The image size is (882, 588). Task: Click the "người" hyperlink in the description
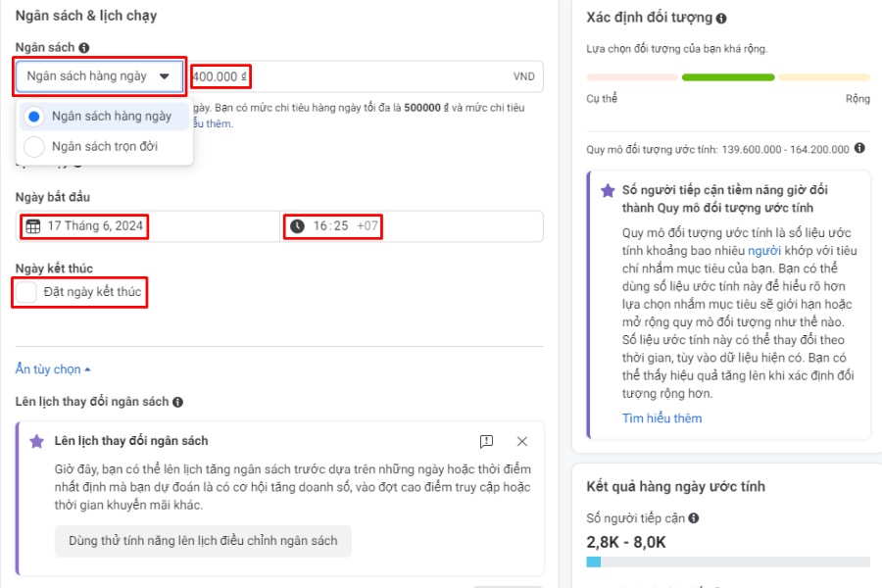pos(763,251)
